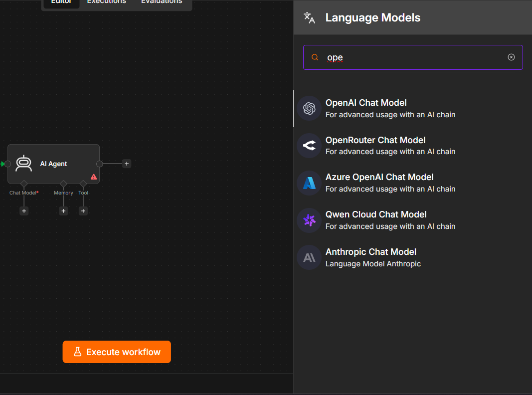The image size is (532, 395).
Task: Click the flask icon in Execute workflow
Action: [78, 352]
